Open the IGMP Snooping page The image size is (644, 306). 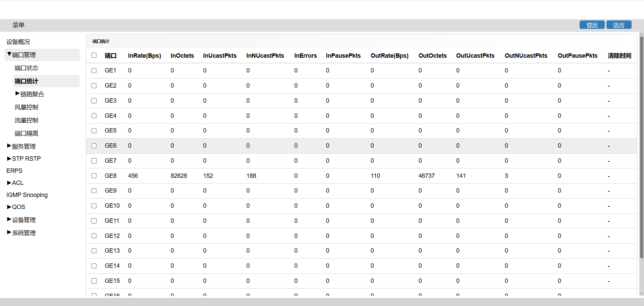click(27, 195)
